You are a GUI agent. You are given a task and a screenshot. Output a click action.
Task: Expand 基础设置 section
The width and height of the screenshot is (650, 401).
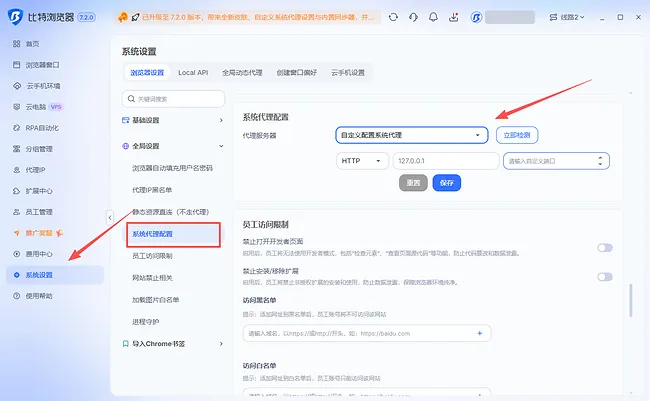point(173,120)
